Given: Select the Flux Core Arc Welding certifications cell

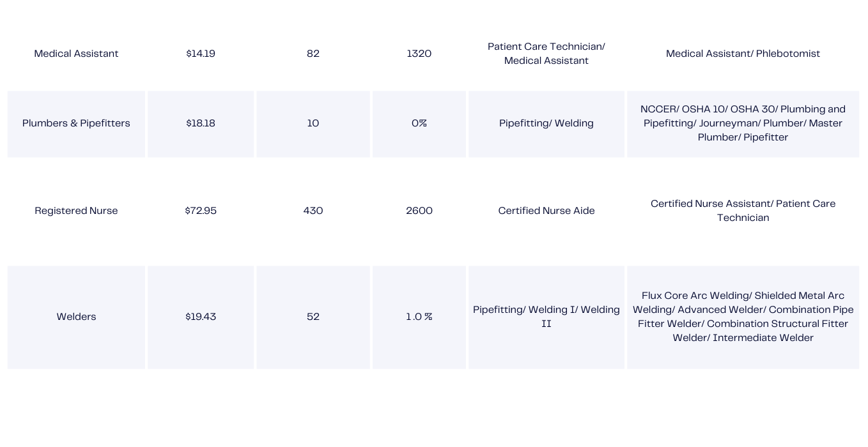Looking at the screenshot, I should 743,317.
